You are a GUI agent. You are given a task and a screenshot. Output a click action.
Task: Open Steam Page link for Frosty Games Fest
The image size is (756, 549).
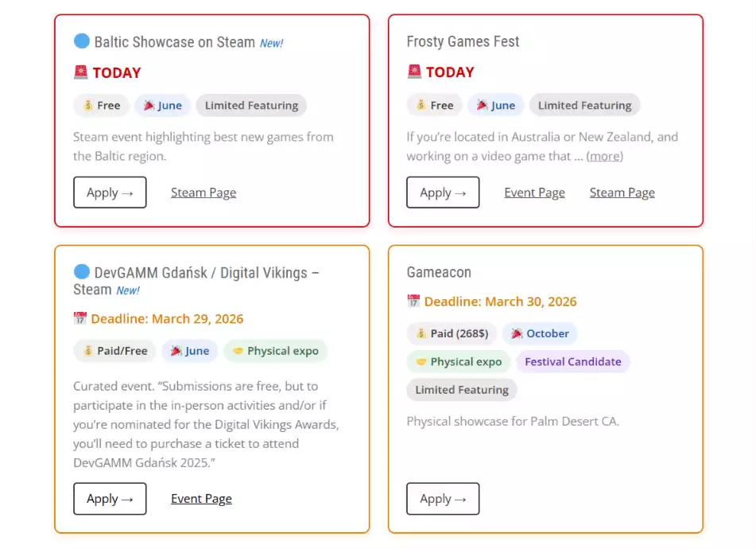pyautogui.click(x=622, y=193)
